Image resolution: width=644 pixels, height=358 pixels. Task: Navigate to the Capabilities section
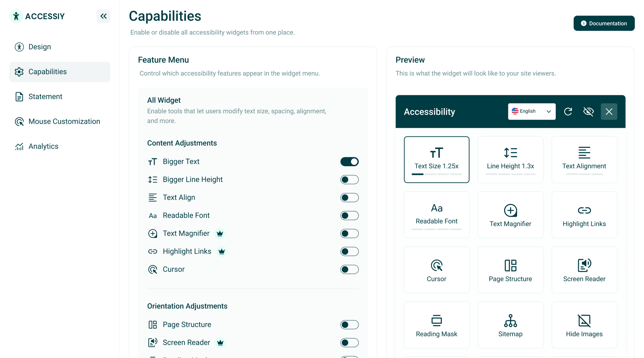pyautogui.click(x=47, y=72)
